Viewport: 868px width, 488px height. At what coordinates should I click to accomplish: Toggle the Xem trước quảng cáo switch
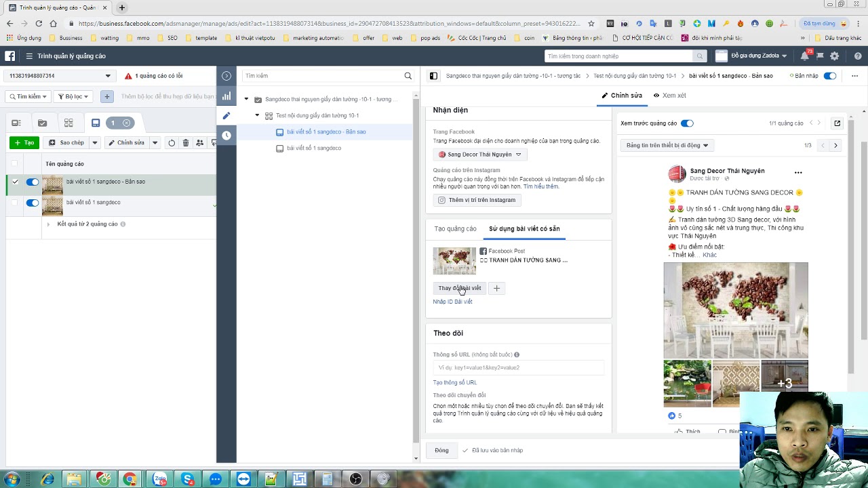(687, 123)
